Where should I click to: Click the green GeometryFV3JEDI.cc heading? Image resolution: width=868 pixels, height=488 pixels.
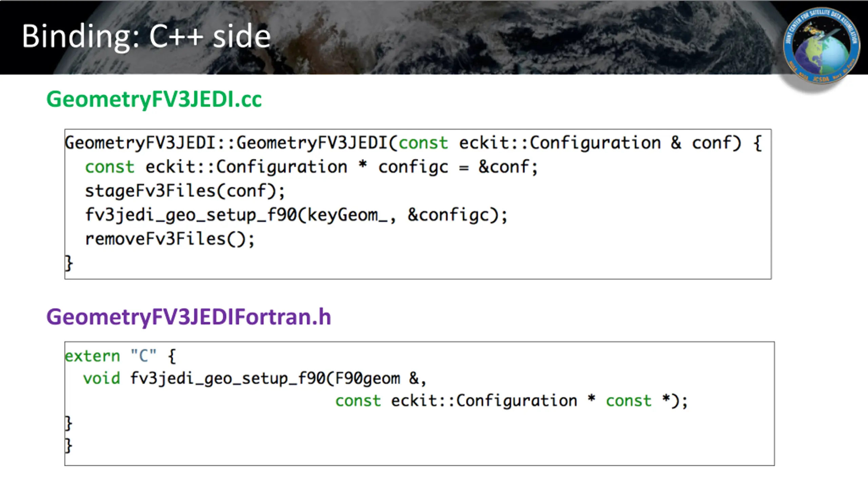pos(154,99)
